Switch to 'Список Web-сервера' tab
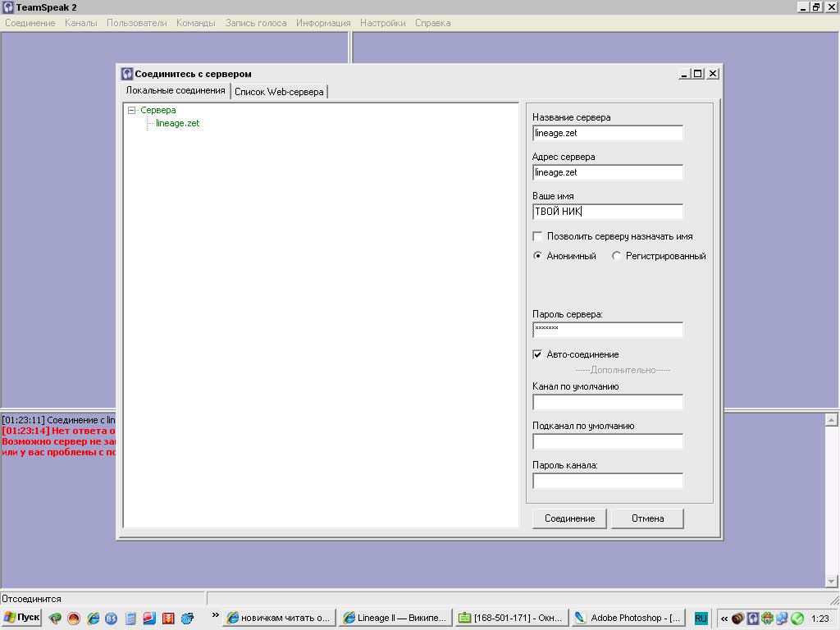Screen dimensions: 840x630 pyautogui.click(x=279, y=92)
